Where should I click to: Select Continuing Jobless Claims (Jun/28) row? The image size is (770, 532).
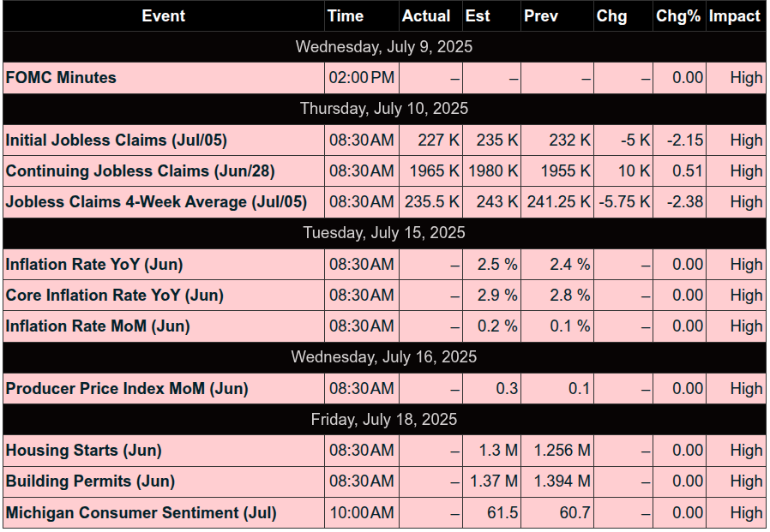(141, 171)
